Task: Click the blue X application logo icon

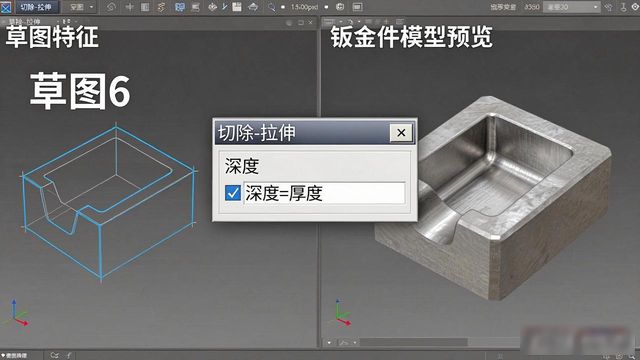Action: pyautogui.click(x=6, y=7)
